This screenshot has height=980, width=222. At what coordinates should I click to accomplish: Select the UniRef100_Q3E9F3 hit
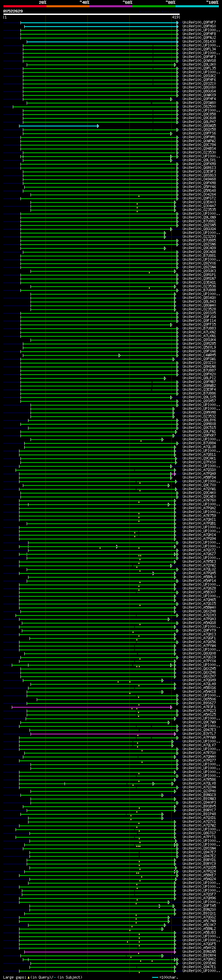199,172
